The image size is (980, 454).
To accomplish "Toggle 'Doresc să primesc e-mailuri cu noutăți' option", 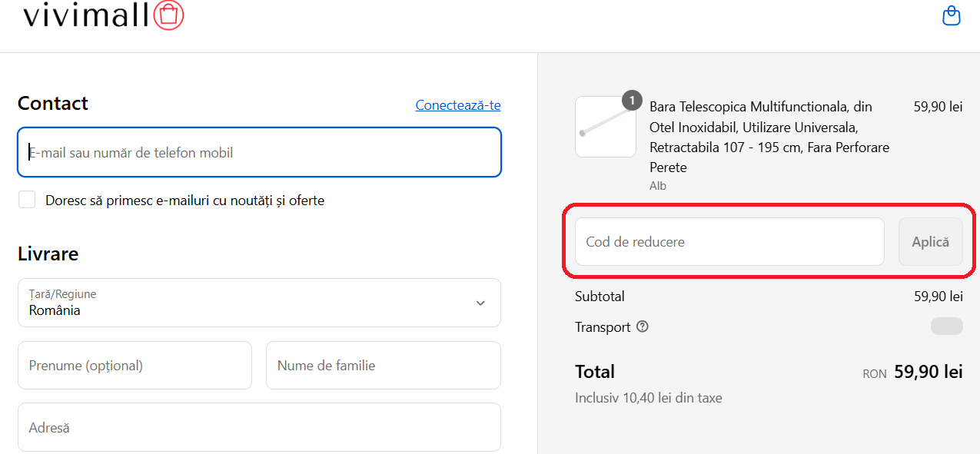I will (x=27, y=199).
